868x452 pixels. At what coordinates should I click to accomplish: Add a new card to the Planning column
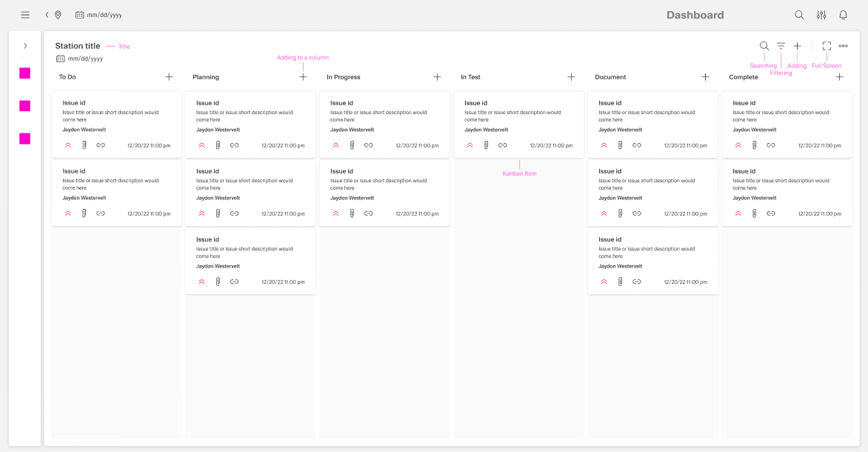(x=303, y=76)
